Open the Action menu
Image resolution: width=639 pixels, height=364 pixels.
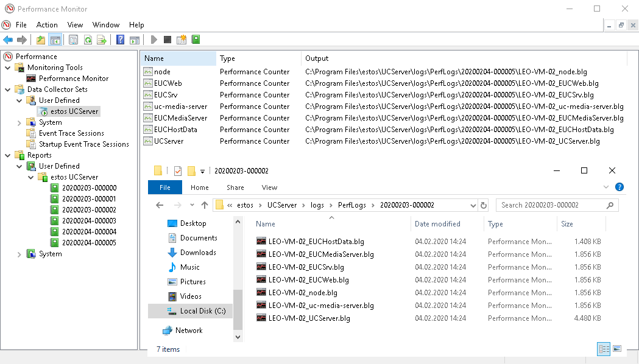click(x=47, y=25)
